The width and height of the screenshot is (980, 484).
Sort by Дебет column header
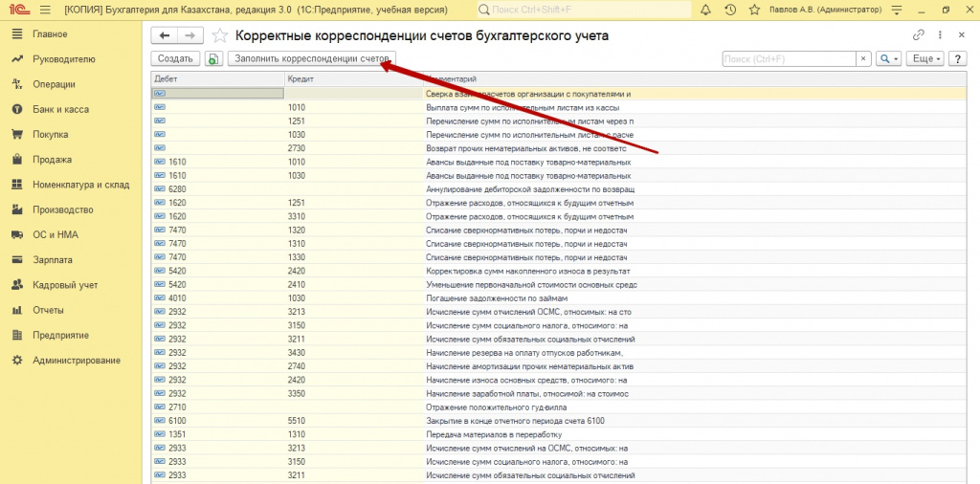tap(218, 79)
